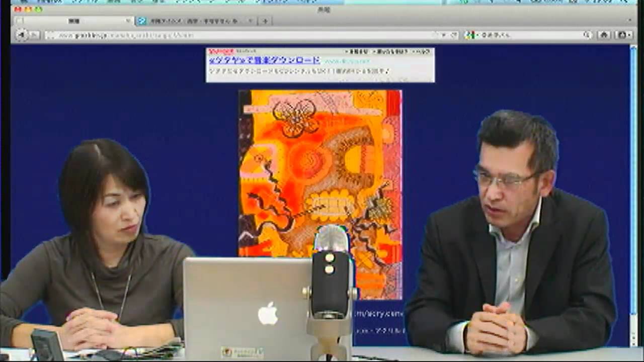Click the reload page icon
Image resolution: width=644 pixels, height=362 pixels.
pyautogui.click(x=454, y=35)
